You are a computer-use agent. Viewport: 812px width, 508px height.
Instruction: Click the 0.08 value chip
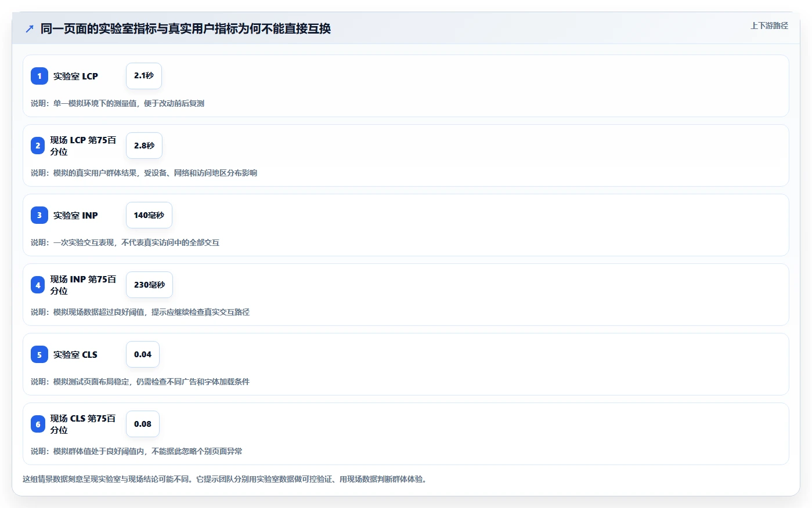143,424
